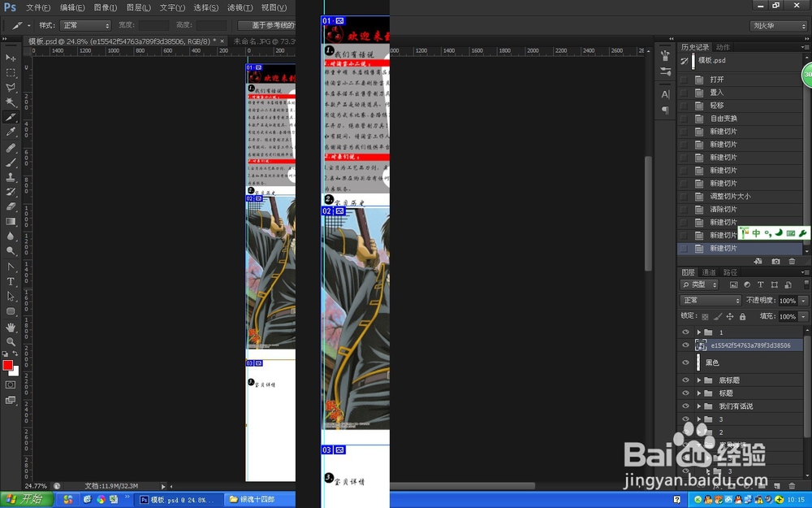
Task: Hide the 标题 layer group
Action: click(x=685, y=393)
